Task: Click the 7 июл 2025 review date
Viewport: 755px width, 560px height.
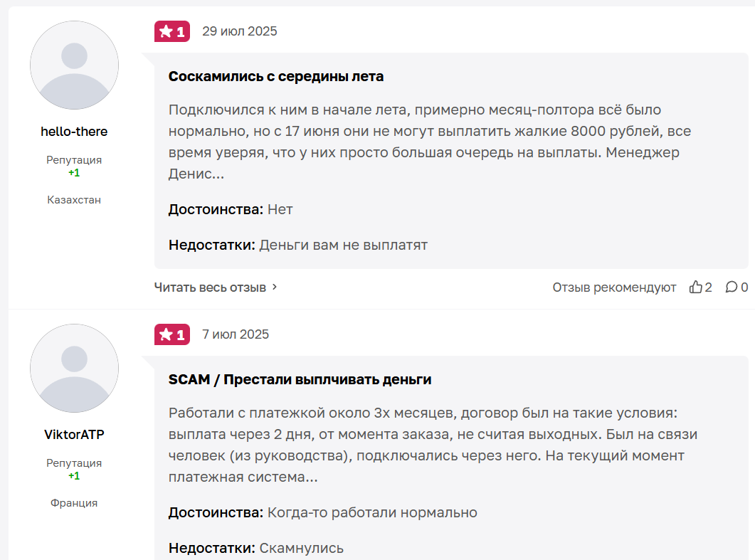Action: 236,334
